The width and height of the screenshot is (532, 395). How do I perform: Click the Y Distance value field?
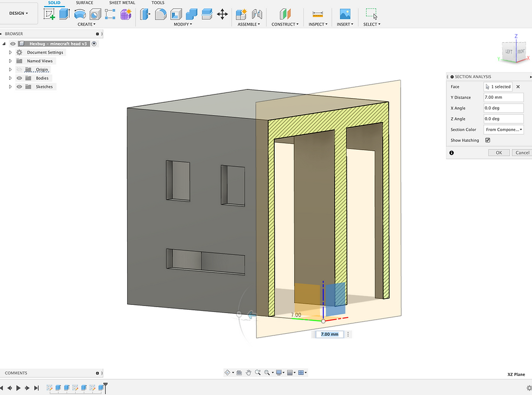(x=503, y=97)
